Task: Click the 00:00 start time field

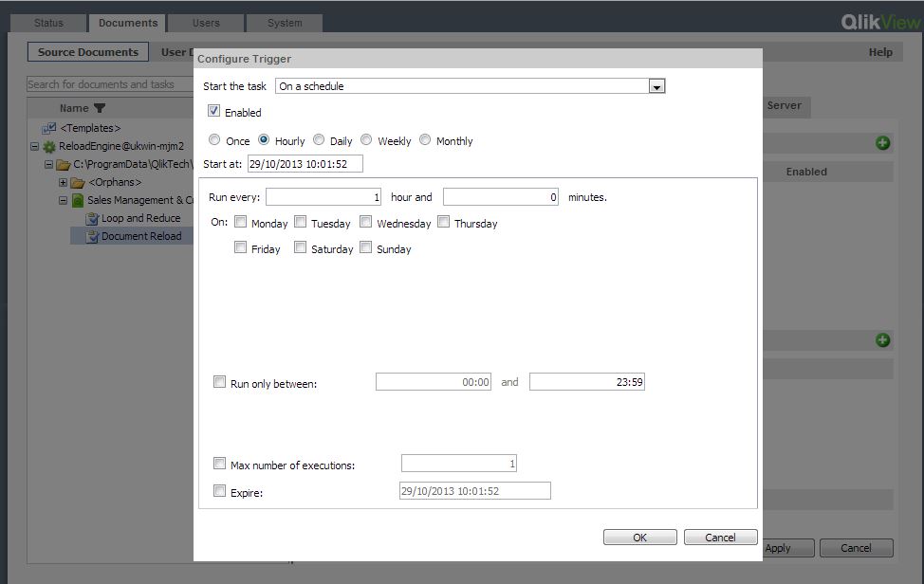Action: tap(434, 381)
